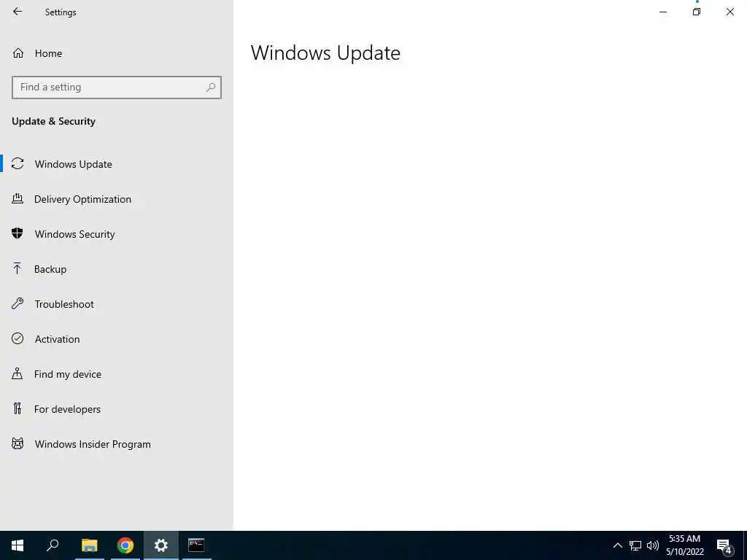
Task: Launch Google Chrome from the taskbar
Action: [125, 545]
